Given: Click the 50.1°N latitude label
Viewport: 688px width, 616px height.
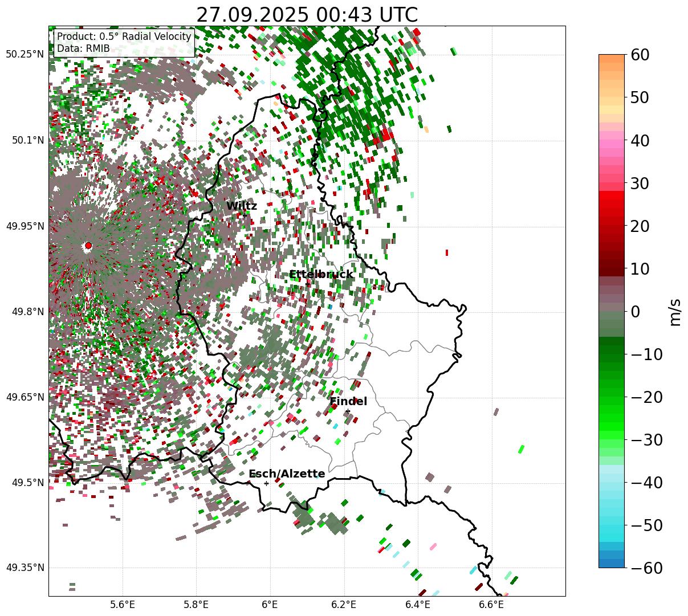Looking at the screenshot, I should pyautogui.click(x=27, y=140).
